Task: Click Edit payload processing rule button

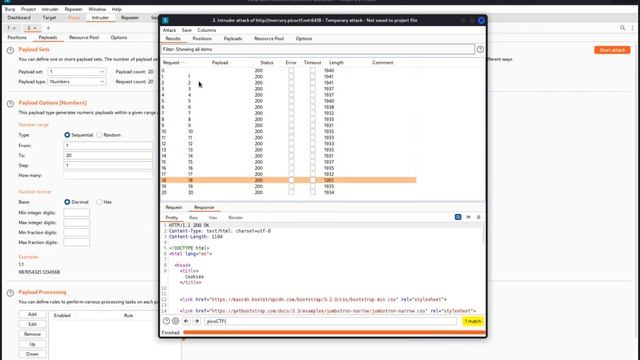Action: coord(32,324)
